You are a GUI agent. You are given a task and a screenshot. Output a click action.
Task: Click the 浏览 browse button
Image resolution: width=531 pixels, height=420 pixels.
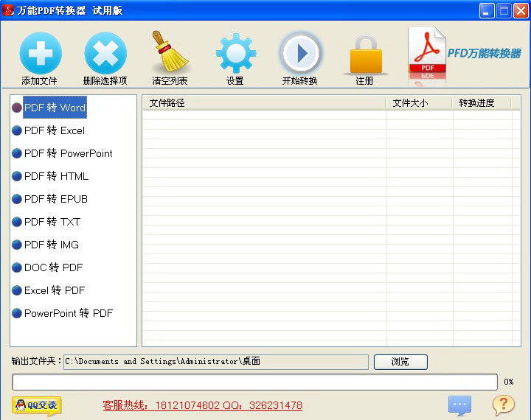pyautogui.click(x=400, y=362)
